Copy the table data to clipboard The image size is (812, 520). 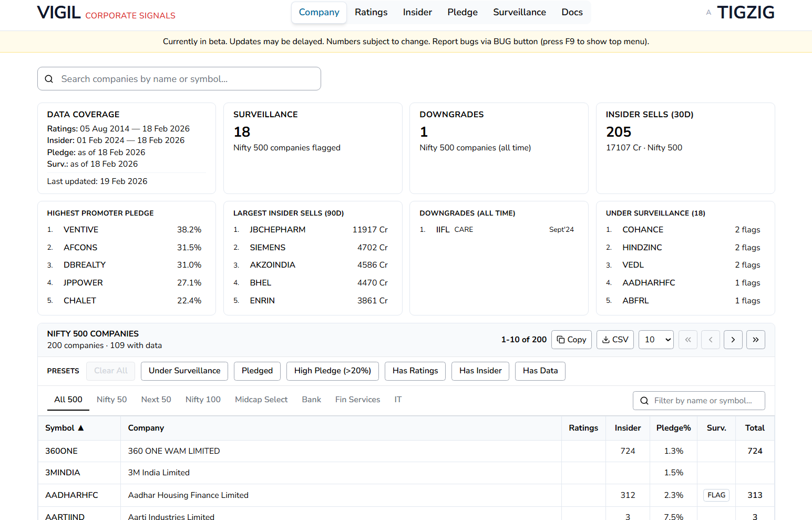(571, 340)
